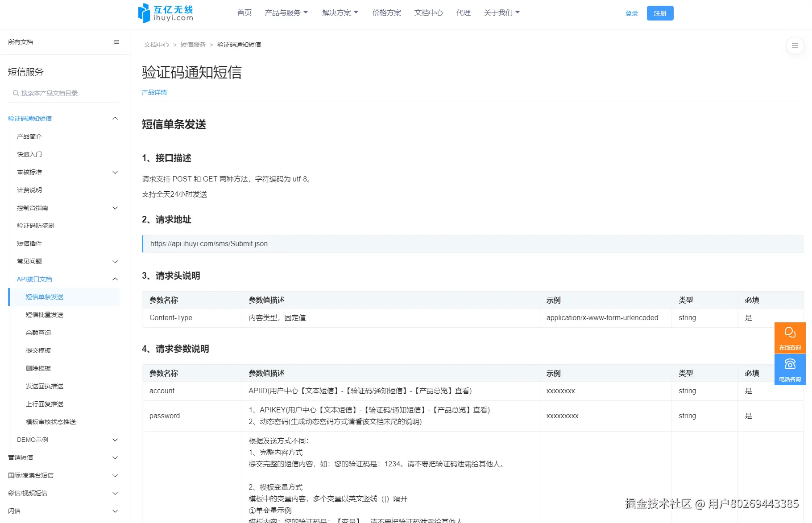The width and height of the screenshot is (812, 523).
Task: Expand the 国际/港澳台短信 chevron
Action: (115, 475)
